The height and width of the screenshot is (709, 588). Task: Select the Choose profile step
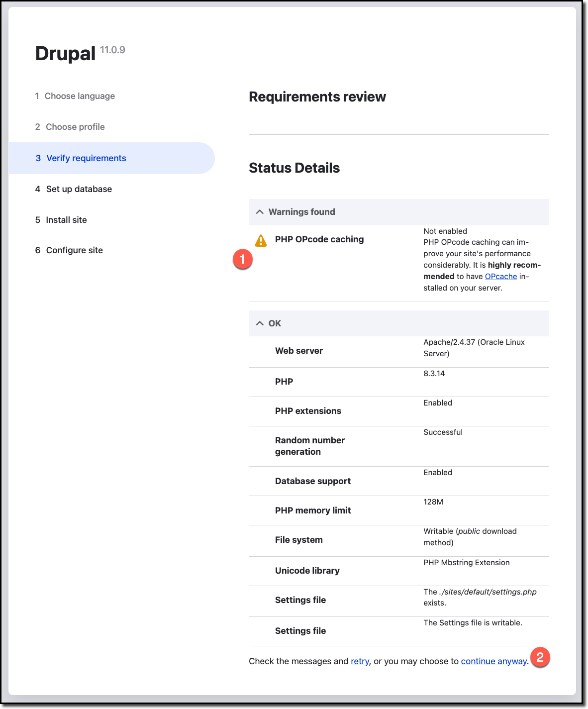[75, 127]
